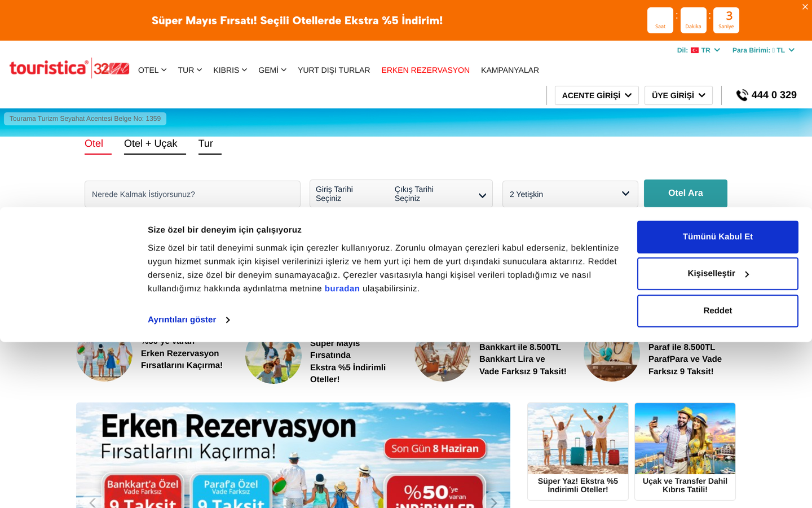Open ERKEN REZERVASYON menu item
Image resolution: width=812 pixels, height=508 pixels.
point(425,70)
